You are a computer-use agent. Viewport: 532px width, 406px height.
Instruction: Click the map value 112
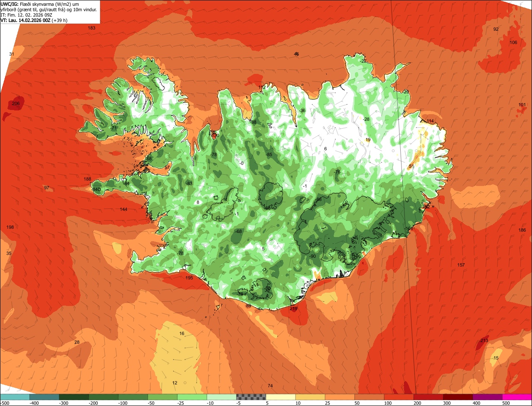pos(262,87)
